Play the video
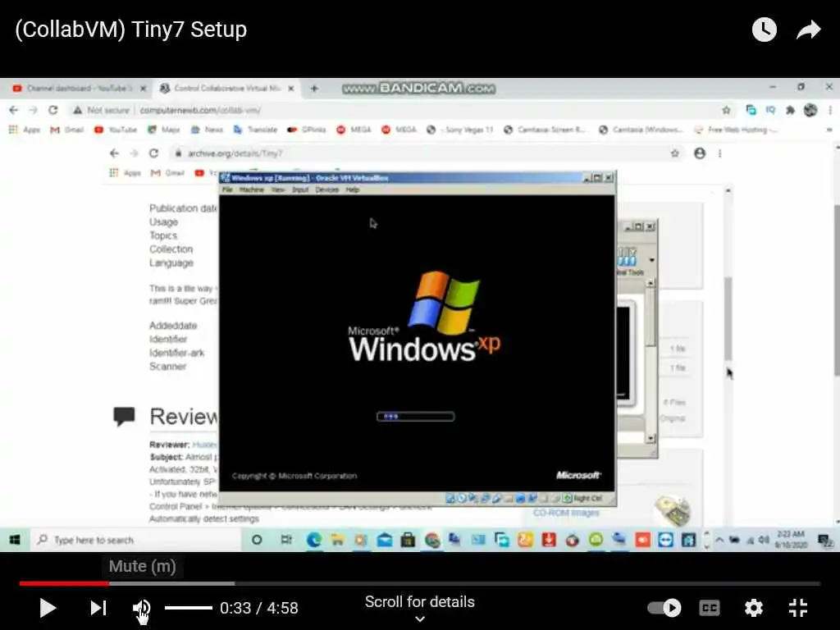840x630 pixels. 48,608
